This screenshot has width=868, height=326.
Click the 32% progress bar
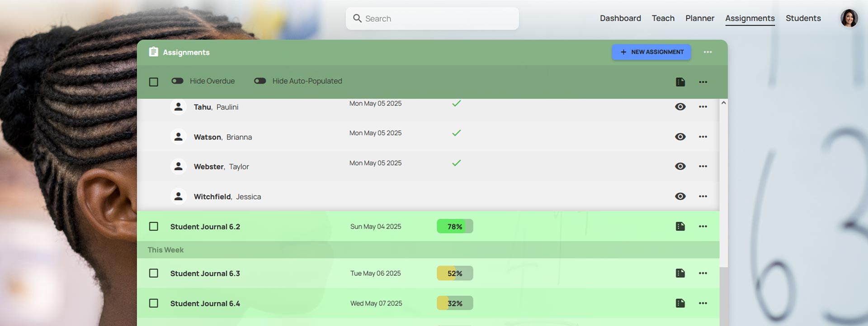click(455, 303)
